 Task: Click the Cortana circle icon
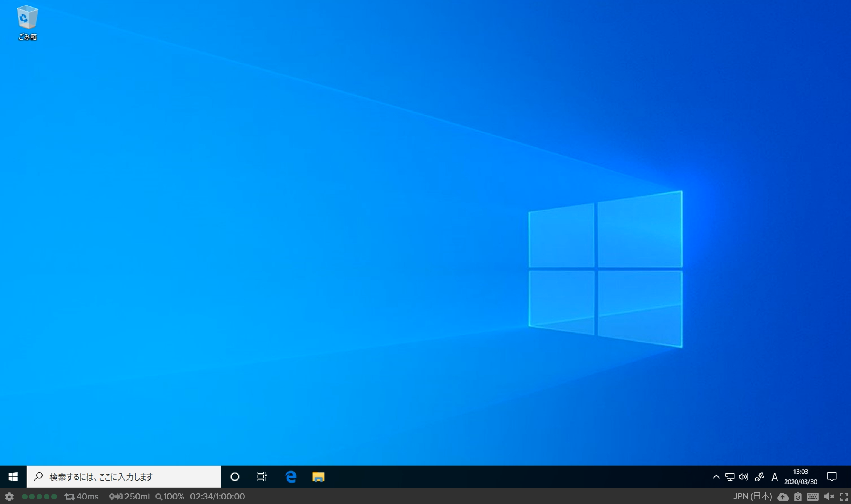pyautogui.click(x=235, y=477)
